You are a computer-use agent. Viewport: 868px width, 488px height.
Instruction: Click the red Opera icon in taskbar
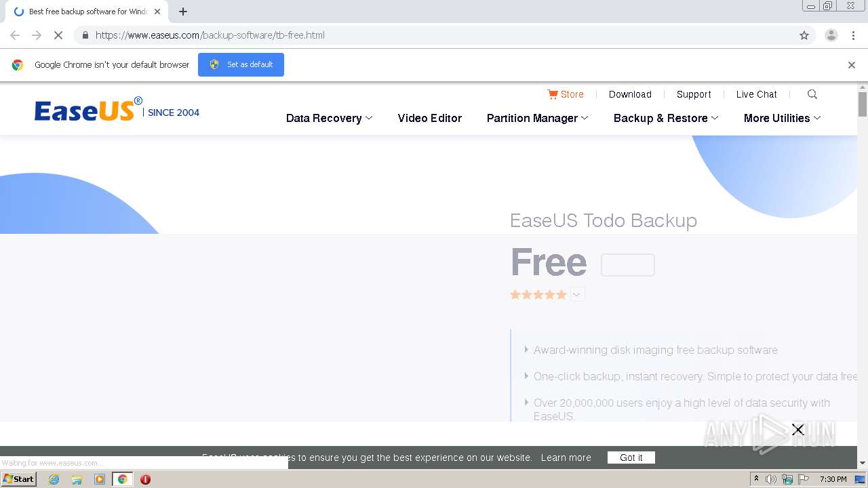pyautogui.click(x=145, y=479)
